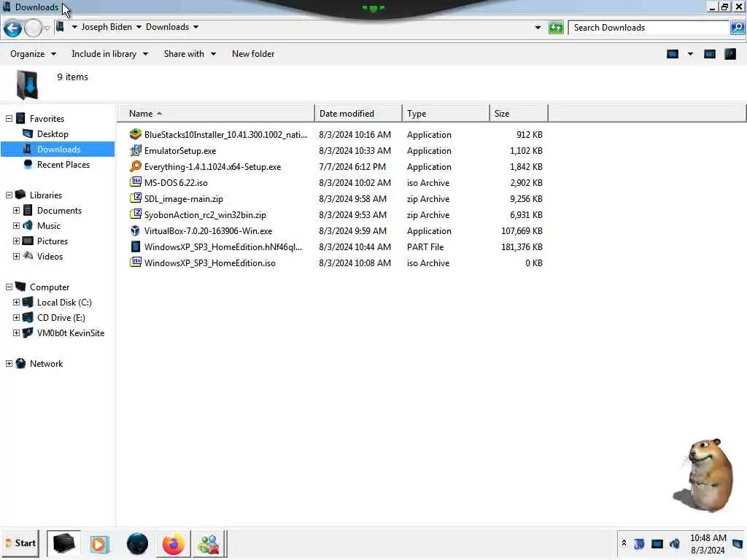The height and width of the screenshot is (560, 747).
Task: Open the address bar history dropdown
Action: pyautogui.click(x=538, y=28)
